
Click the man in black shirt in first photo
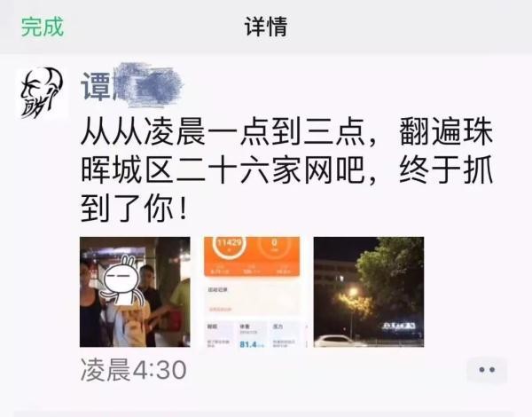(x=150, y=301)
